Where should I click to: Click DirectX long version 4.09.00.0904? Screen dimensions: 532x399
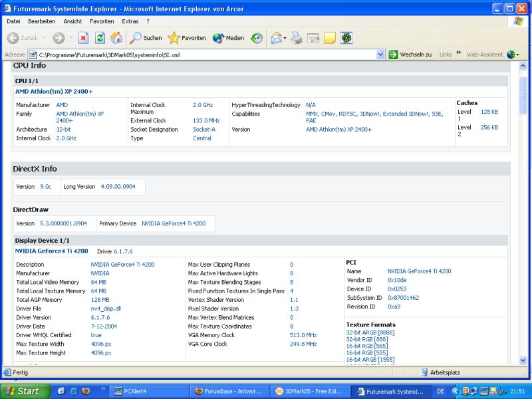(x=118, y=187)
